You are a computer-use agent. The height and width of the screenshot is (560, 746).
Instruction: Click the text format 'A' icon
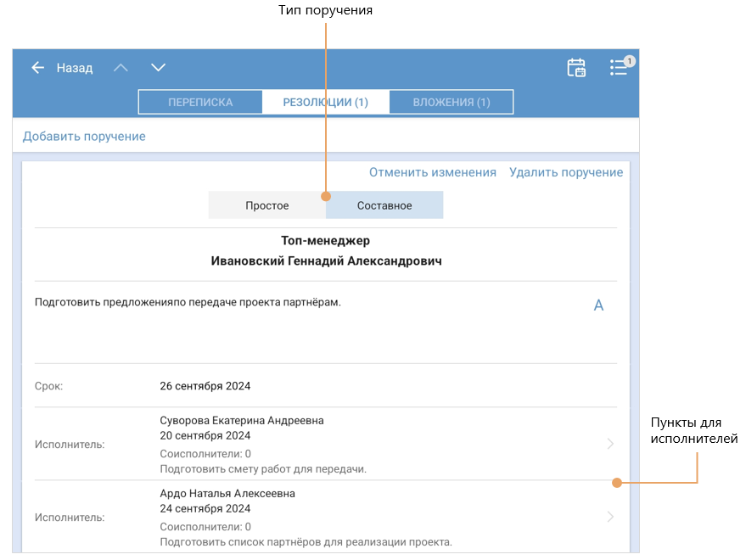point(598,305)
